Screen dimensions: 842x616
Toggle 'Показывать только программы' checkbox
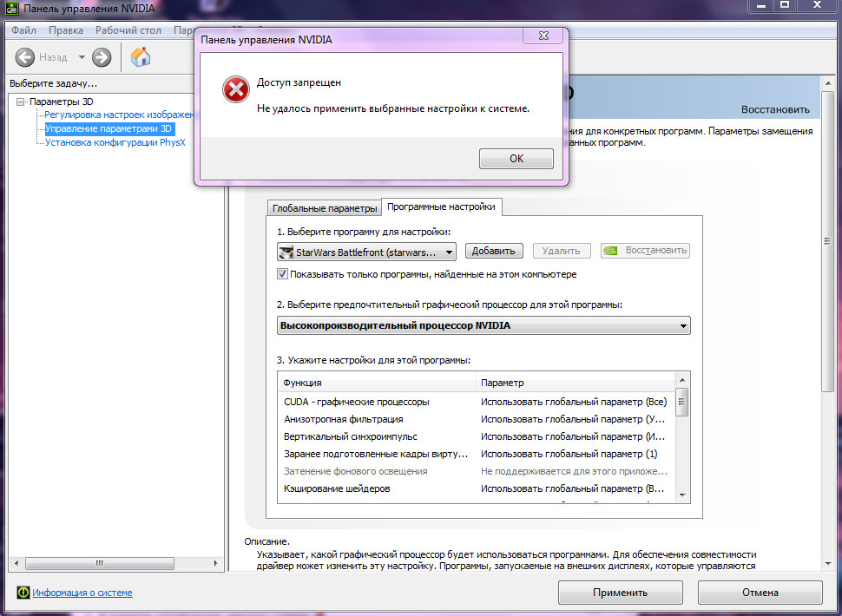282,274
